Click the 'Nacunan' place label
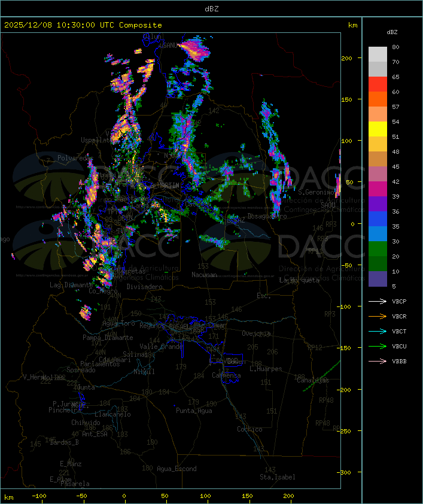This screenshot has width=423, height=504. 204,275
